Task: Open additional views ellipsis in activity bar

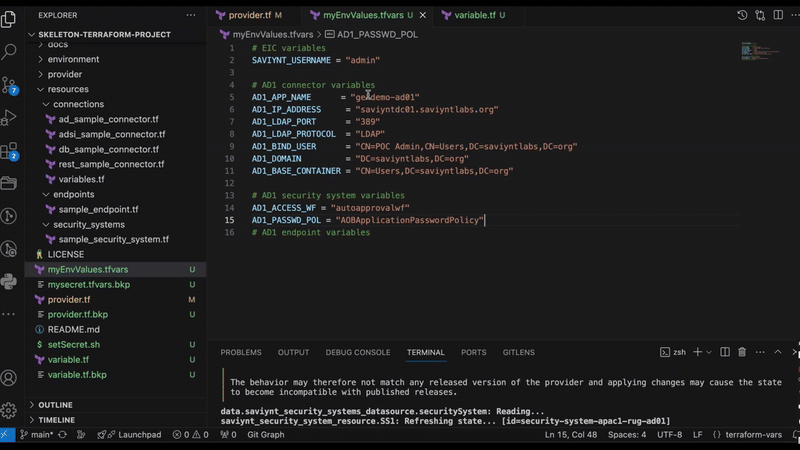Action: coord(9,314)
